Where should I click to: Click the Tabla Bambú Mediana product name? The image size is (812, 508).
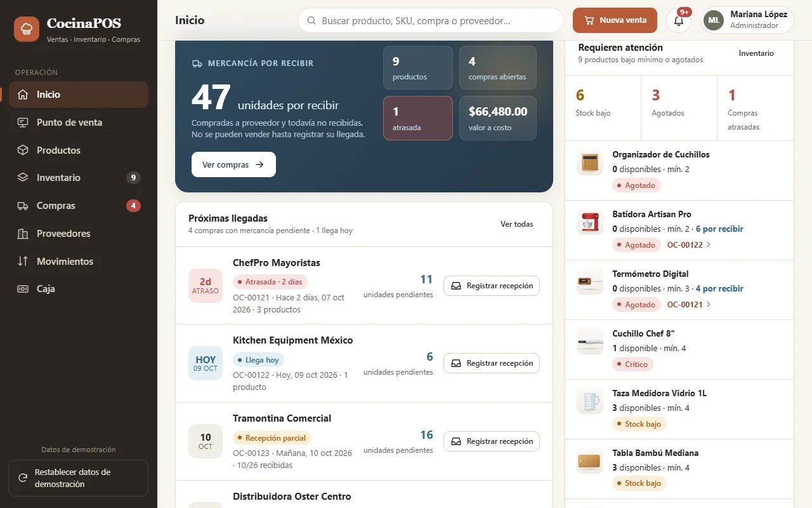pyautogui.click(x=655, y=453)
